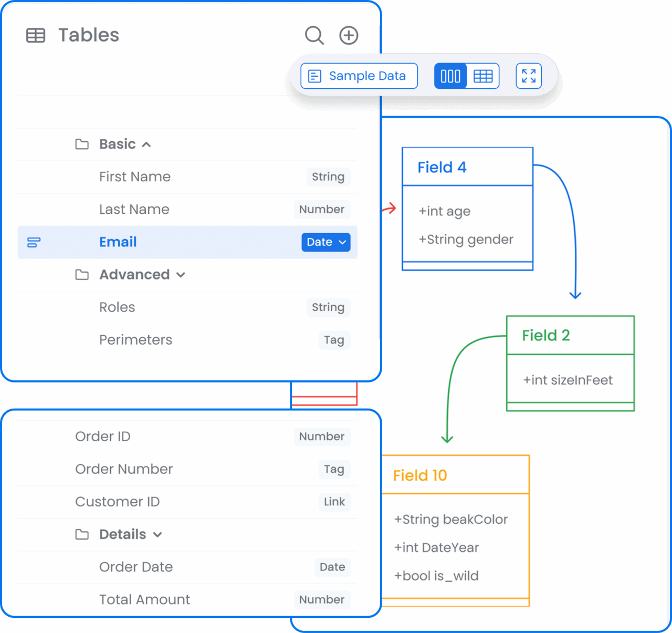Click the Tables panel grid icon
672x633 pixels.
pos(36,35)
